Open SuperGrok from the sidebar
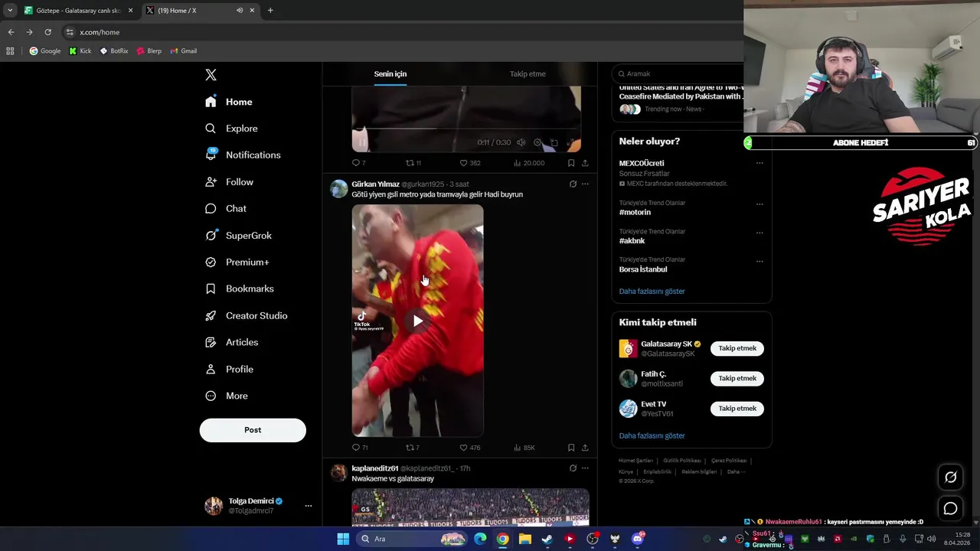This screenshot has height=551, width=980. 238,236
